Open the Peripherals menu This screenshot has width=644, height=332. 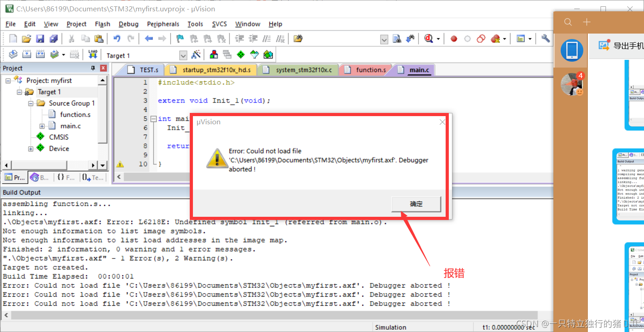point(163,24)
